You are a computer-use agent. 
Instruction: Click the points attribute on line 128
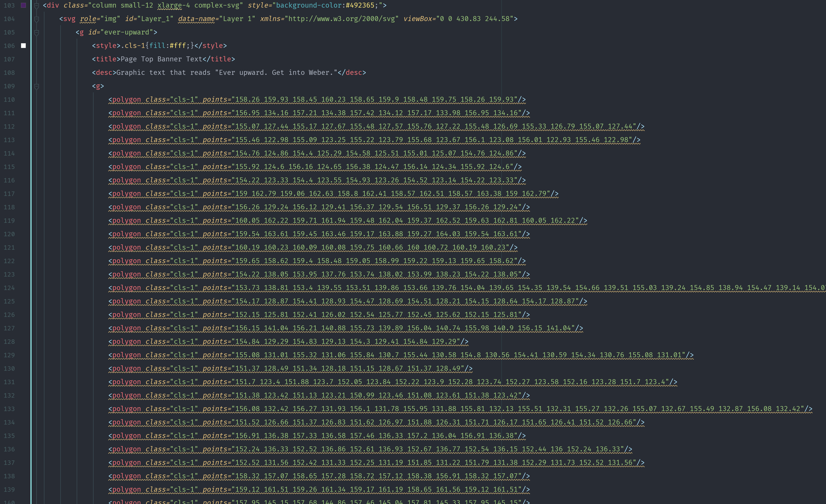point(215,341)
